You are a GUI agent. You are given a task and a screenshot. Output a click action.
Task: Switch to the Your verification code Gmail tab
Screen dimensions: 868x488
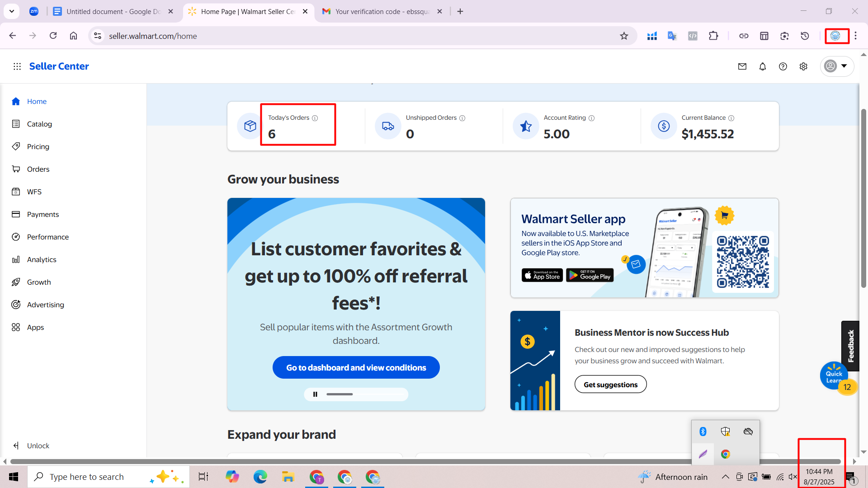[x=382, y=11]
